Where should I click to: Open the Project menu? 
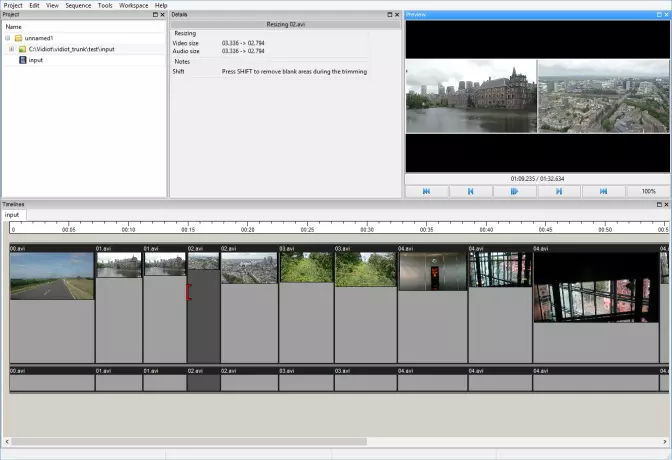13,6
